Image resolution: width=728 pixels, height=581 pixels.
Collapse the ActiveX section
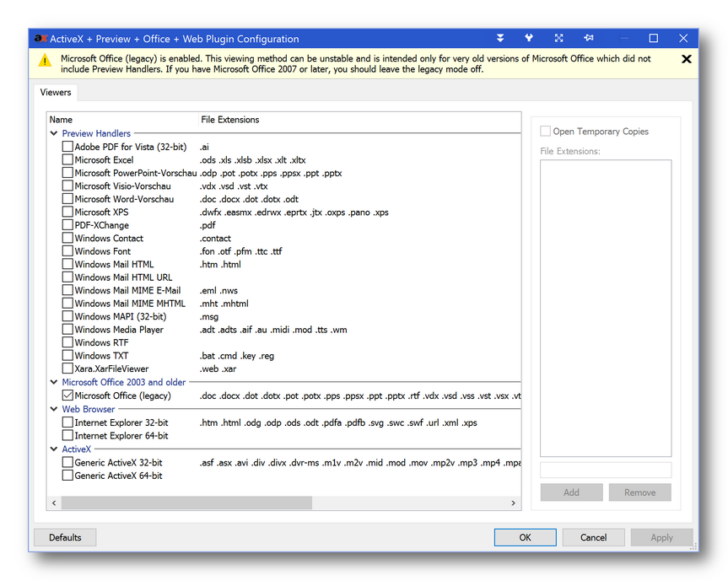(53, 449)
